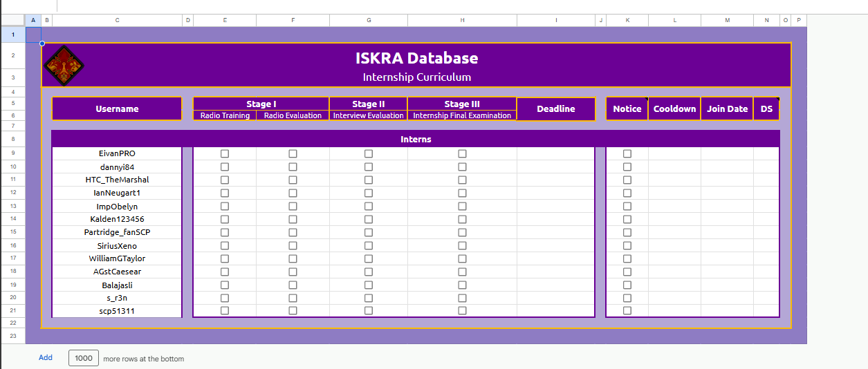868x369 pixels.
Task: Select the Partridge_fanSCP username cell
Action: click(x=117, y=232)
